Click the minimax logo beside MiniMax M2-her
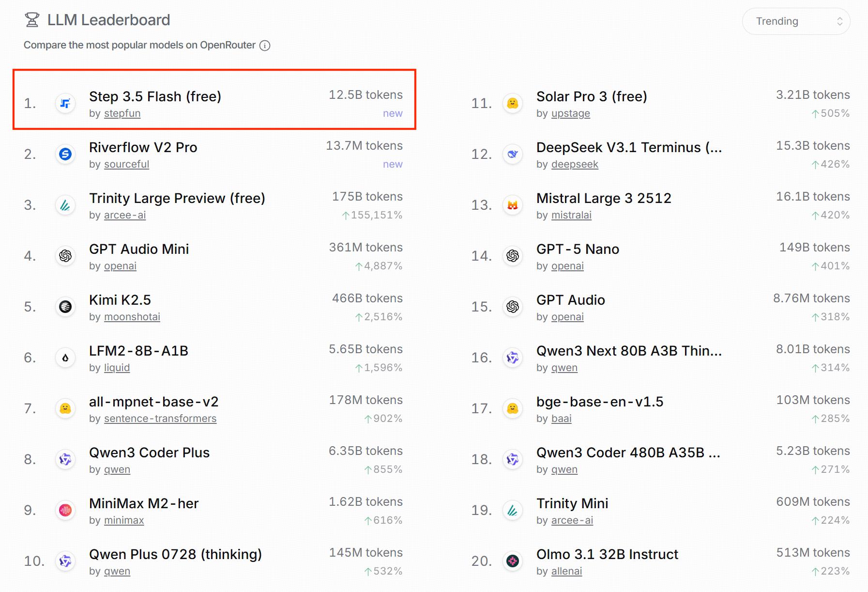 point(65,510)
